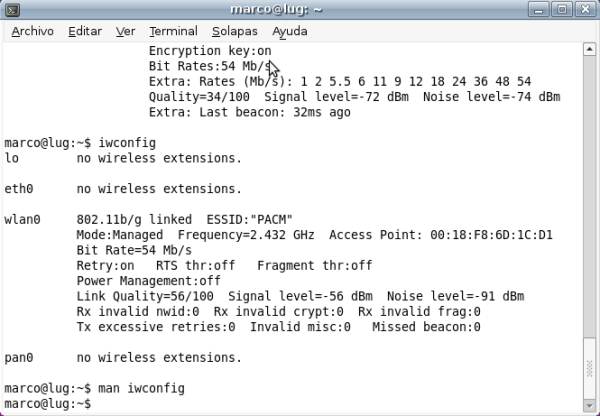Click the scrollbar down arrow
600x416 pixels.
590,407
